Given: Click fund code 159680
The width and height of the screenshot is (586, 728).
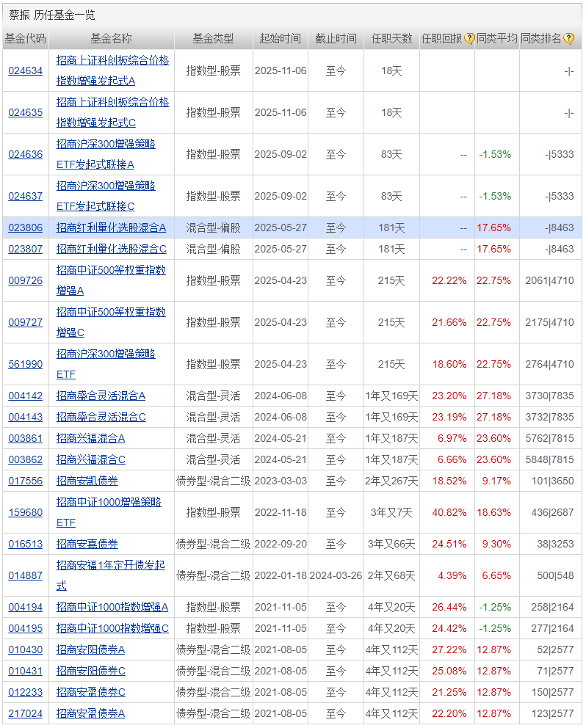Looking at the screenshot, I should (25, 512).
